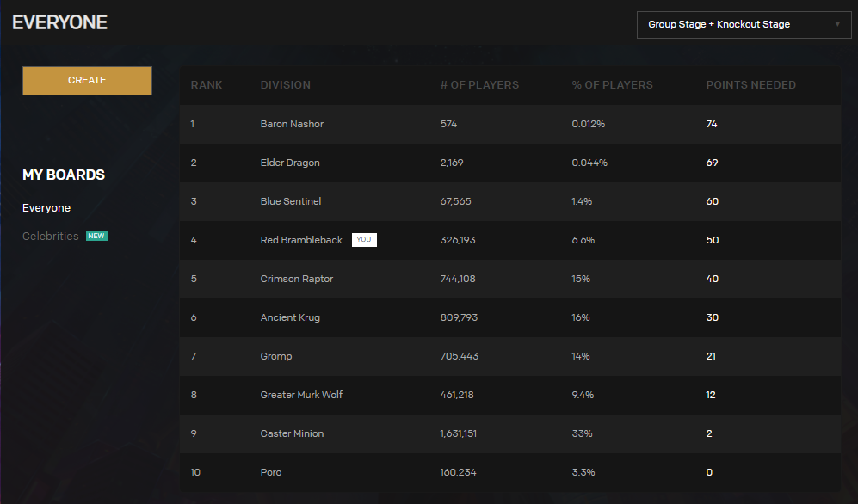This screenshot has width=858, height=504.
Task: Click points needed value 50
Action: 712,240
